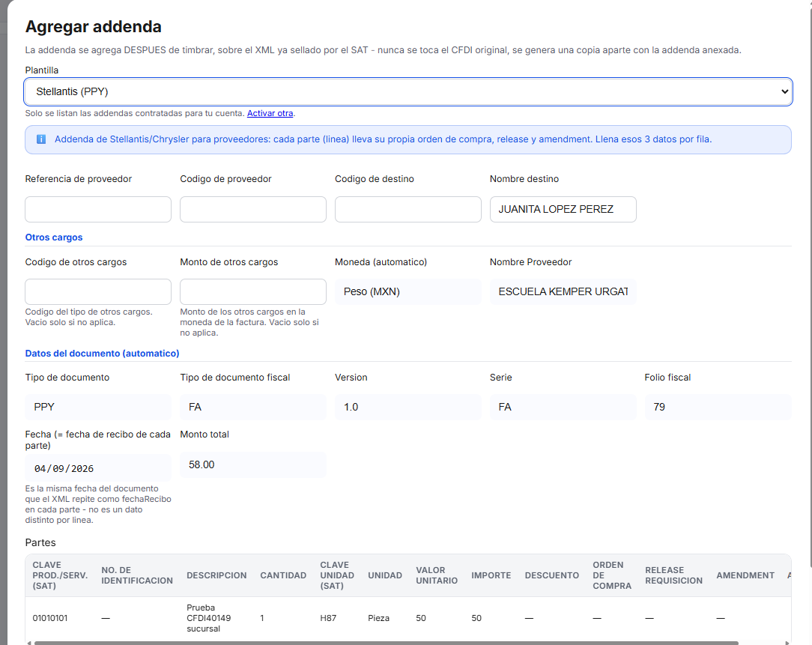Click the Codigo de otros cargos input
Image resolution: width=812 pixels, height=645 pixels.
click(98, 291)
